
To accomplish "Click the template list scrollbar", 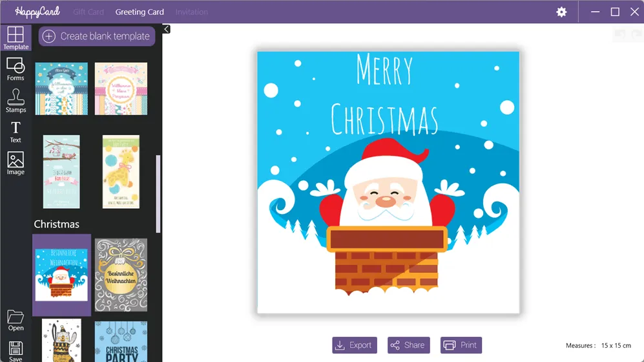I will (158, 194).
